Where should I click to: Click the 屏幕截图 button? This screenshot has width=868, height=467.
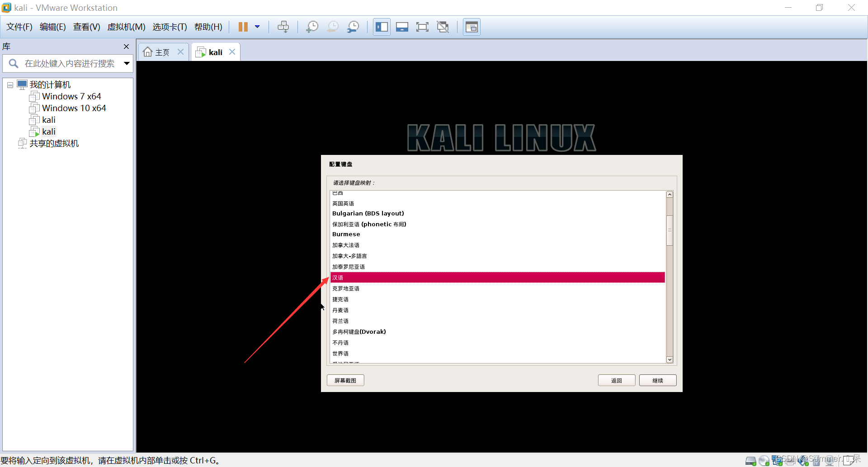pyautogui.click(x=345, y=380)
